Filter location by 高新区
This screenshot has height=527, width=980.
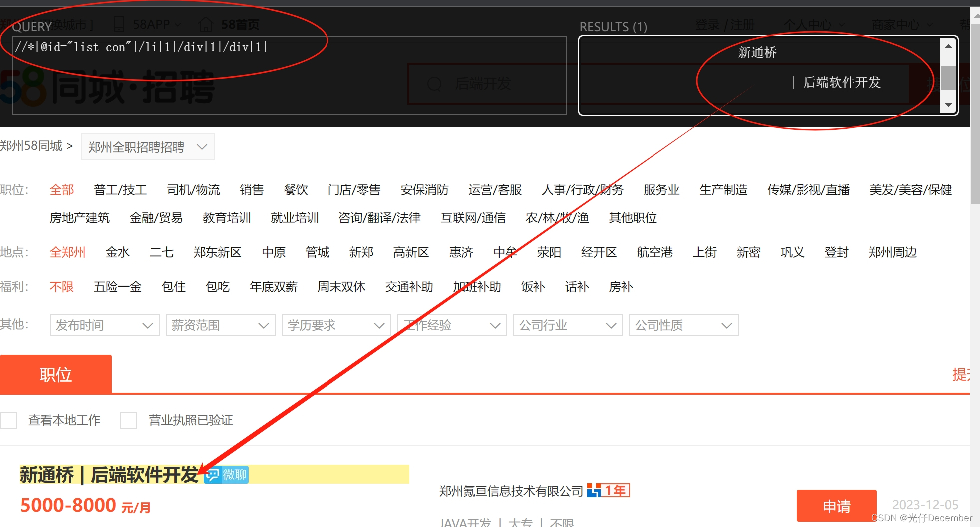click(x=411, y=252)
